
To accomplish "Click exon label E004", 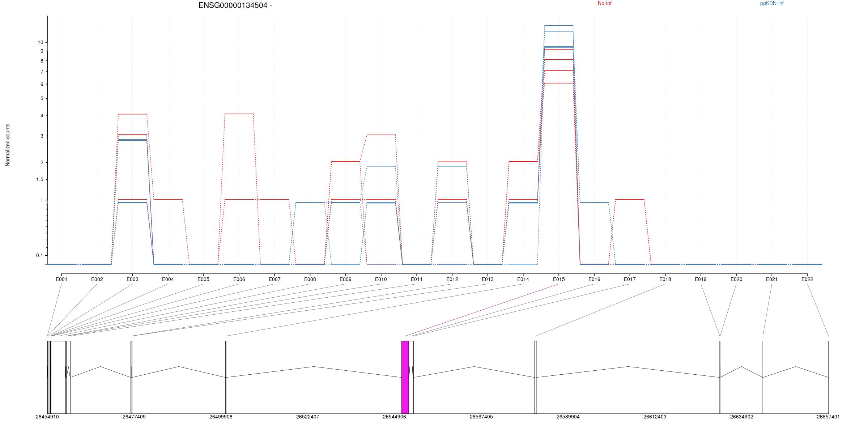I will [168, 279].
